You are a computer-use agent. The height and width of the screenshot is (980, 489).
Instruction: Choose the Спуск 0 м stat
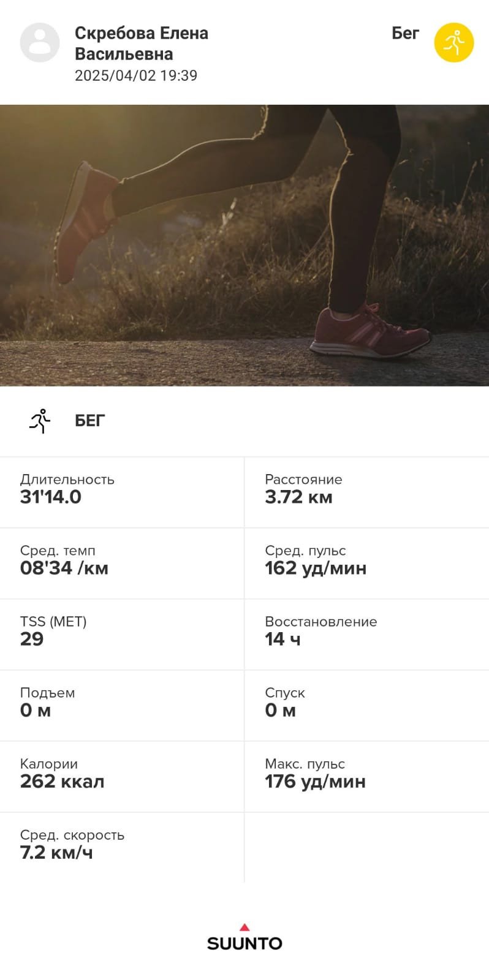(367, 705)
